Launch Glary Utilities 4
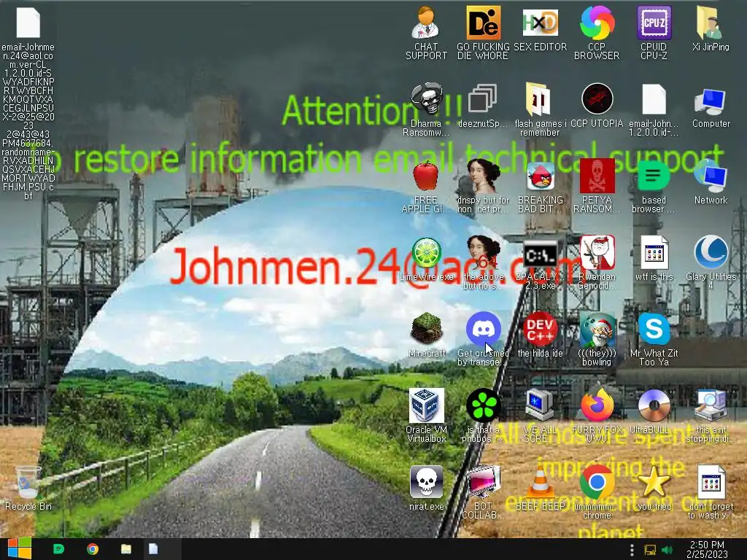The image size is (747, 560). tap(711, 263)
